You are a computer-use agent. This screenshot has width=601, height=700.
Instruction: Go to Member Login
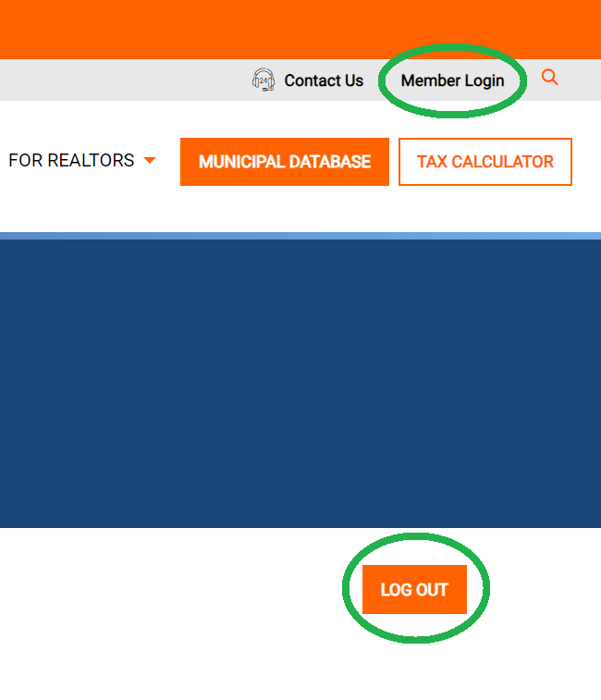(x=452, y=80)
